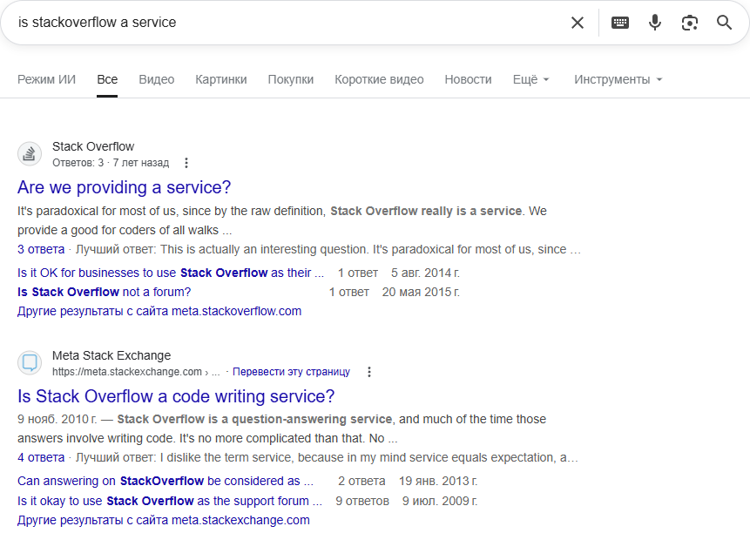Open the Инструменты dropdown
The width and height of the screenshot is (750, 560).
[618, 79]
